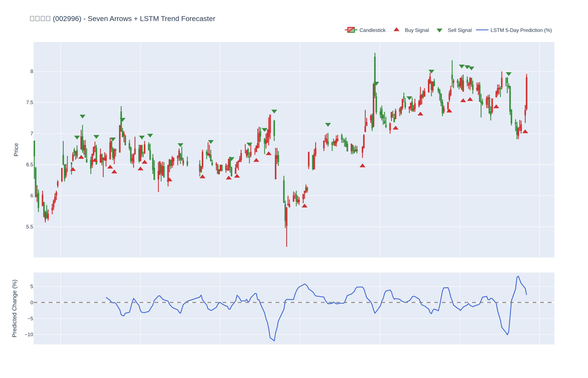
Task: Toggle LSTM 5-Day Prediction (%) legend label
Action: (x=521, y=30)
